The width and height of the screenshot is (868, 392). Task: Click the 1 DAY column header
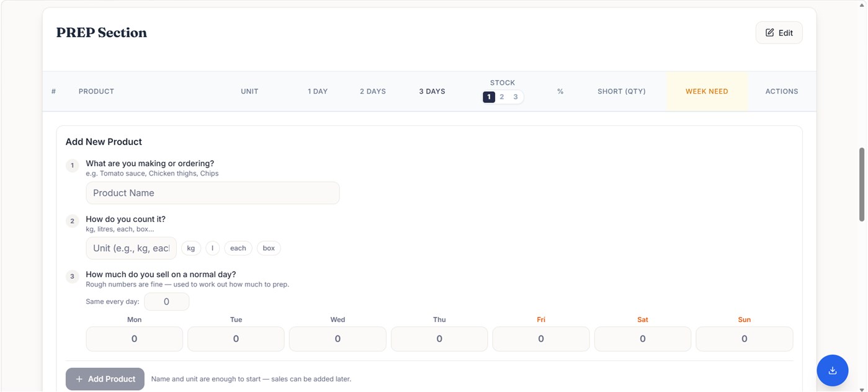(318, 91)
